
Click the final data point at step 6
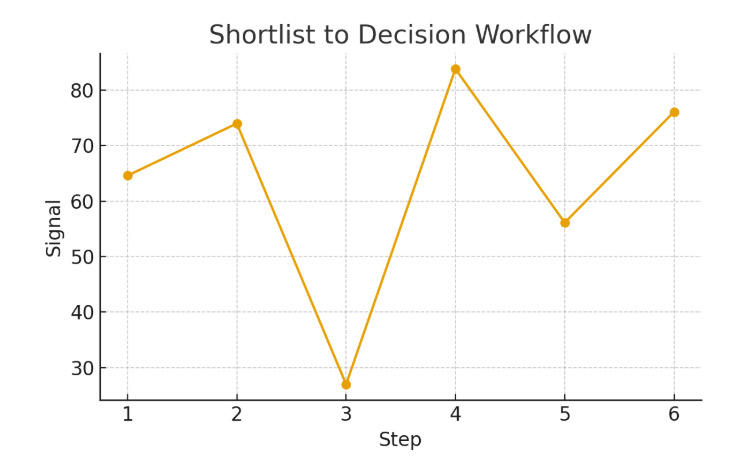click(674, 112)
